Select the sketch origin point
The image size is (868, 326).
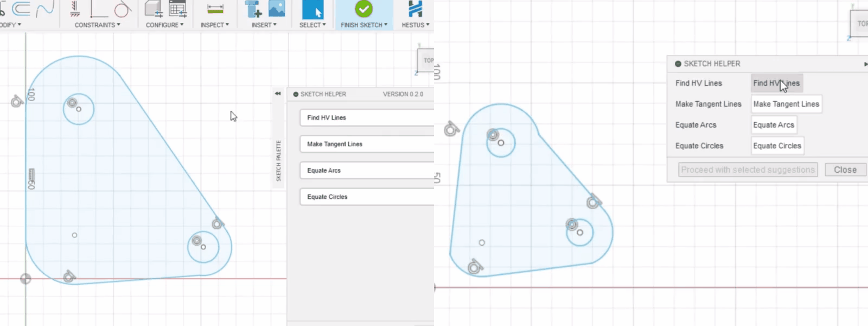coord(25,279)
